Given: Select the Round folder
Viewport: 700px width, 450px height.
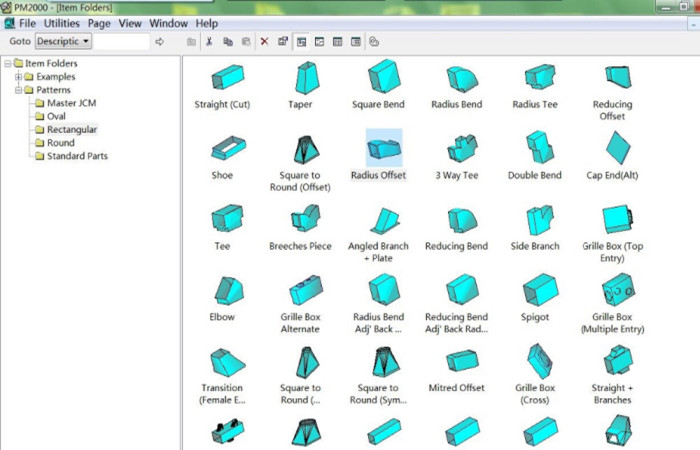Looking at the screenshot, I should (x=61, y=143).
